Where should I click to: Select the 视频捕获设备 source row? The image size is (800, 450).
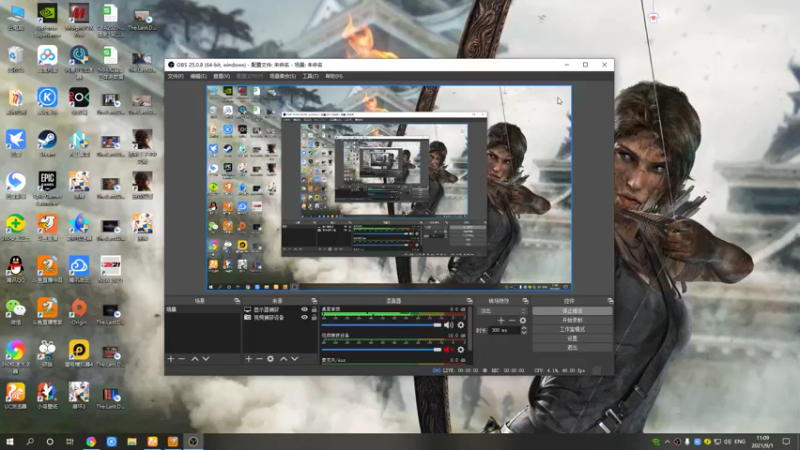click(x=280, y=317)
